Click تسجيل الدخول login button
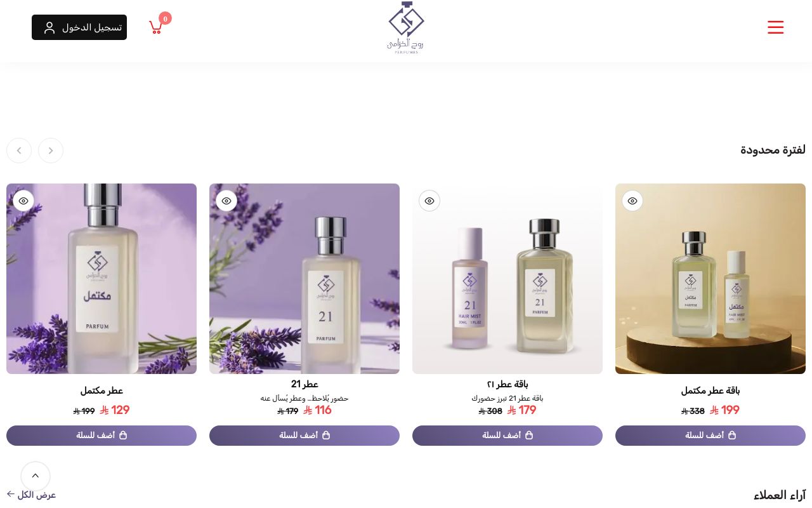The height and width of the screenshot is (508, 812). click(x=79, y=27)
